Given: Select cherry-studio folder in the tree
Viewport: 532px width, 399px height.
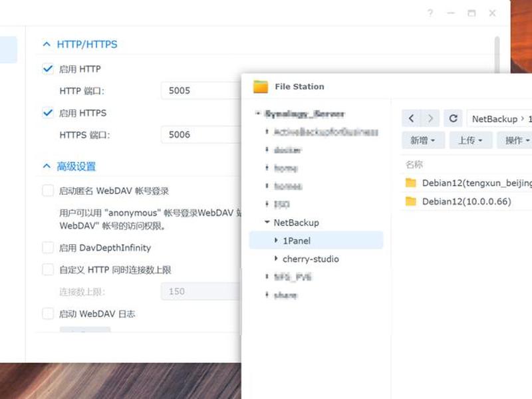Looking at the screenshot, I should tap(311, 259).
